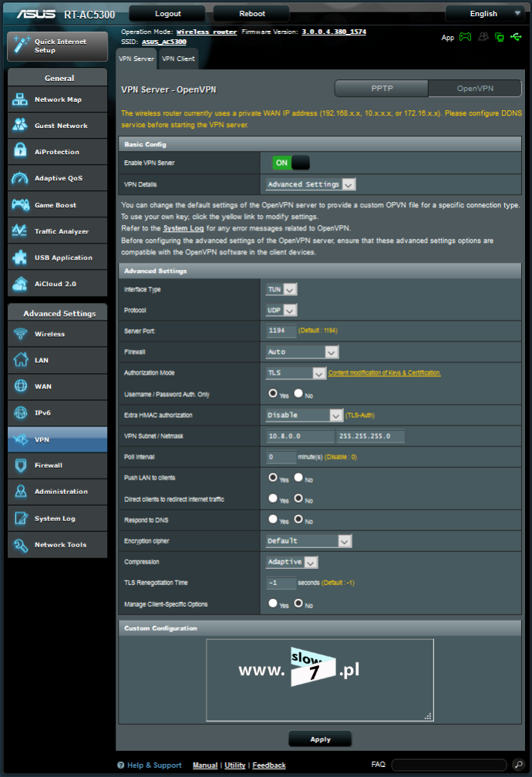
Task: Open the Authorization Mode TLS dropdown
Action: point(296,372)
